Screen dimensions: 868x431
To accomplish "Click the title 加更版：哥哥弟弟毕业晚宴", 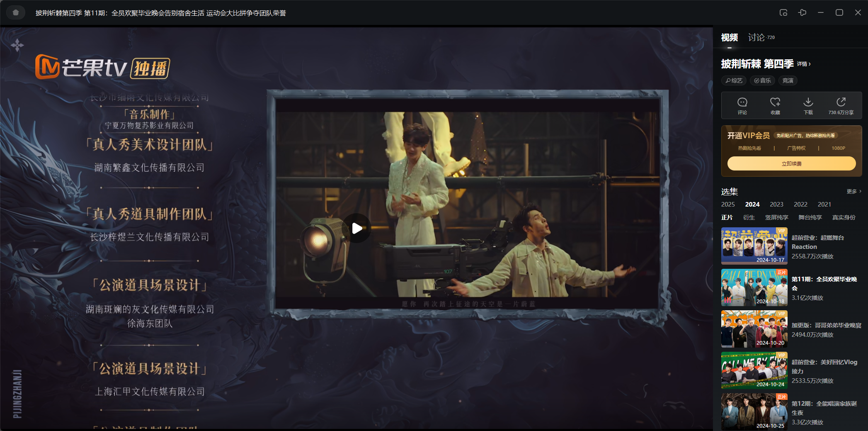I will [x=827, y=325].
